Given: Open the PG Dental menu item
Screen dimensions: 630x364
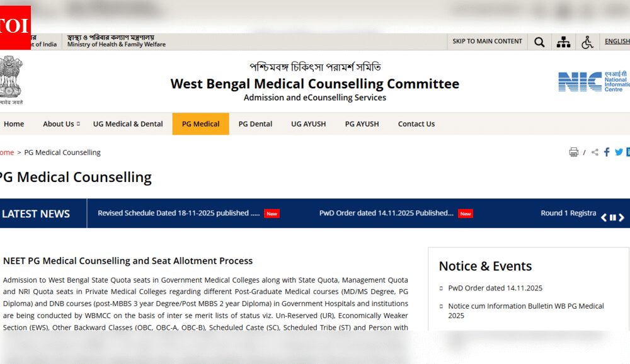Looking at the screenshot, I should [255, 124].
